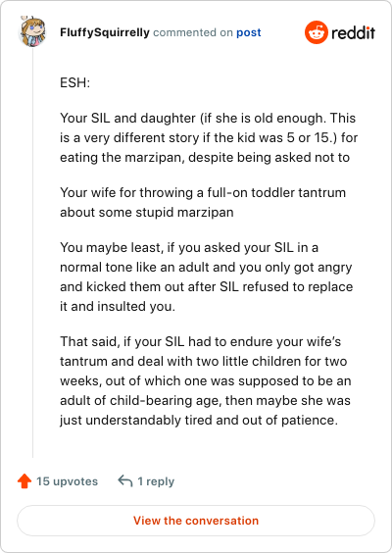Open the FluffySquirrelly username link
The height and width of the screenshot is (553, 392).
(105, 32)
